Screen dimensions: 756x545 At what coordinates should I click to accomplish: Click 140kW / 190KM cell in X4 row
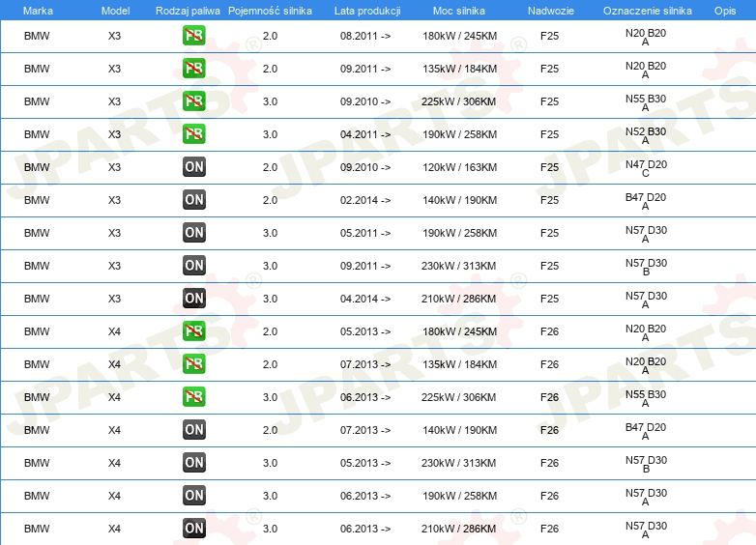[459, 430]
